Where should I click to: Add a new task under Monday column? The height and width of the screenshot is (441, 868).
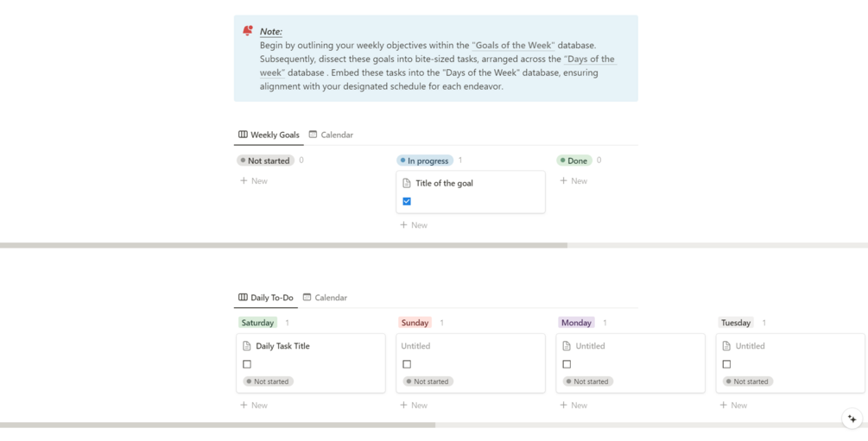[573, 405]
